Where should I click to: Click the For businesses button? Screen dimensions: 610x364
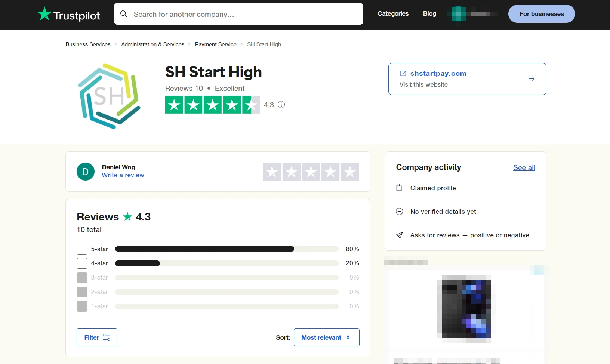(541, 14)
